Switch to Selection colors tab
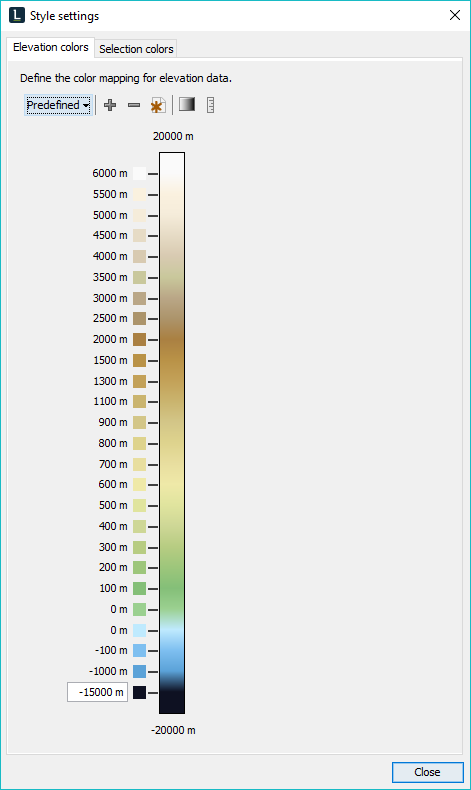 click(x=136, y=49)
